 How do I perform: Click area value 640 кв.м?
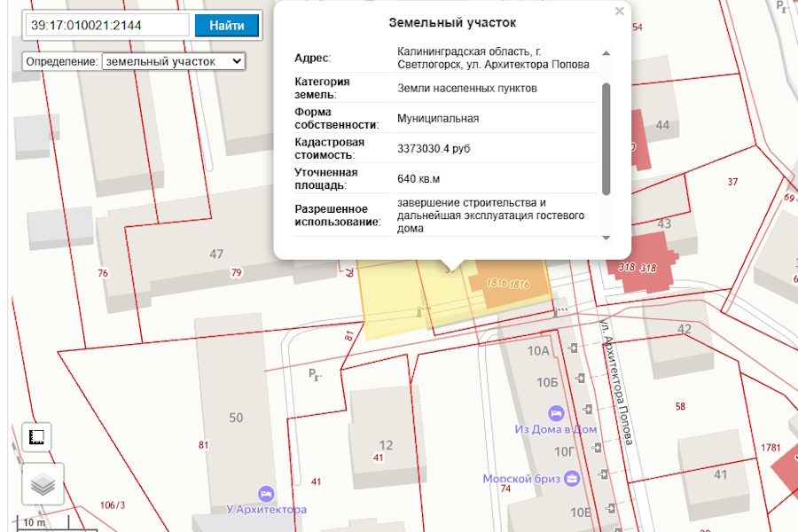click(419, 179)
